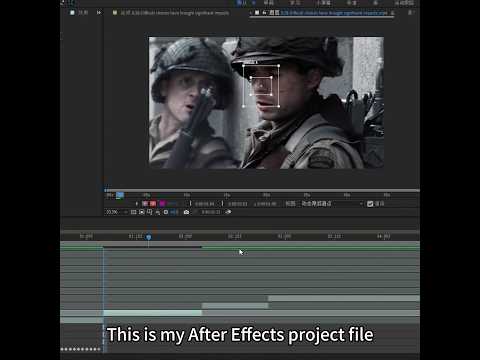The image size is (480, 360).
Task: Click the magenta icon in the layer panel controls
Action: click(x=162, y=203)
